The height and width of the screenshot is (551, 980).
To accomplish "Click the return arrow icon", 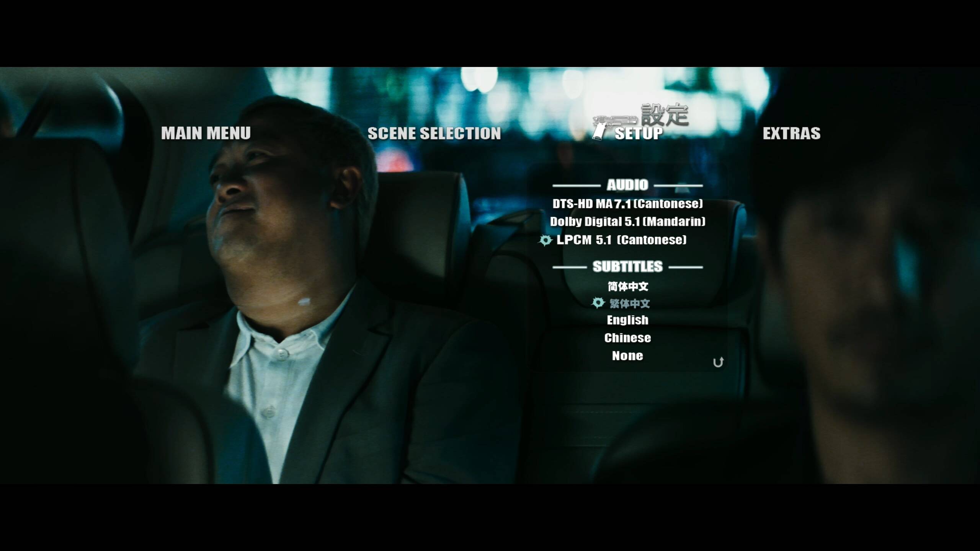I will pyautogui.click(x=718, y=362).
